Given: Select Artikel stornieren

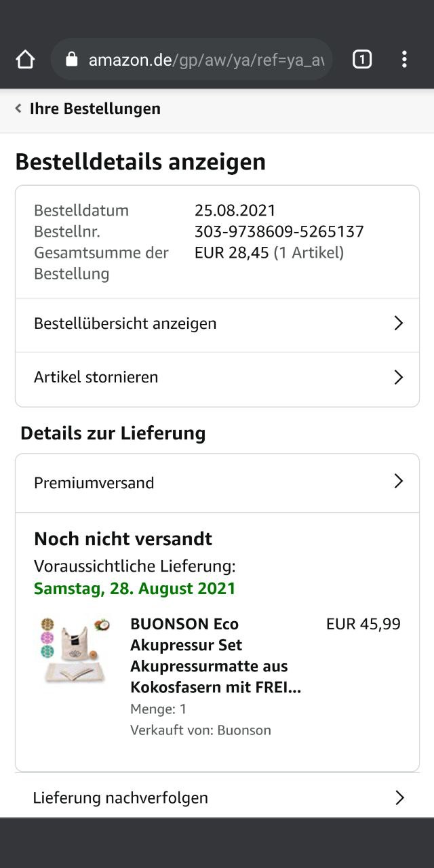Looking at the screenshot, I should [x=217, y=378].
